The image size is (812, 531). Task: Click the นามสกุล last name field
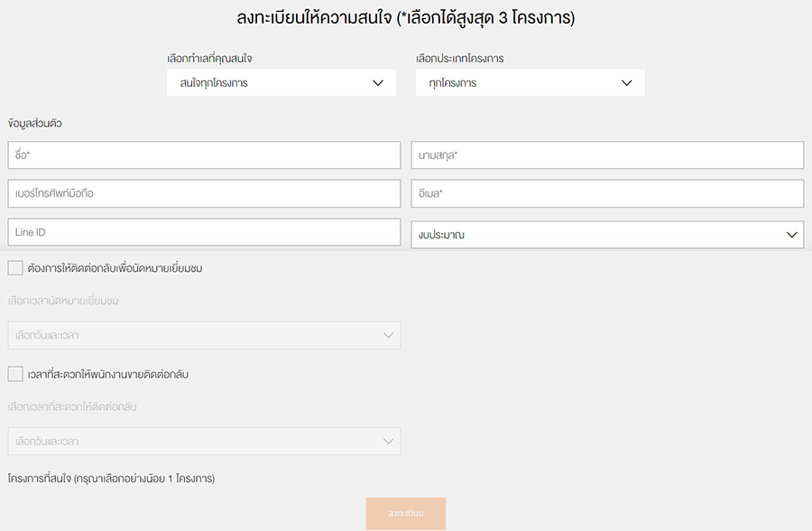tap(607, 155)
